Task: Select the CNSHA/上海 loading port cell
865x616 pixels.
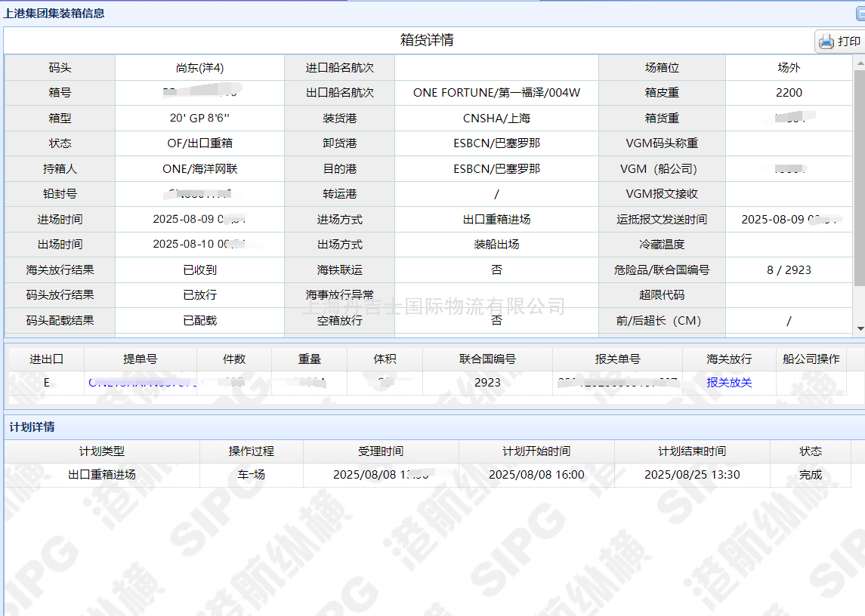Action: coord(496,119)
